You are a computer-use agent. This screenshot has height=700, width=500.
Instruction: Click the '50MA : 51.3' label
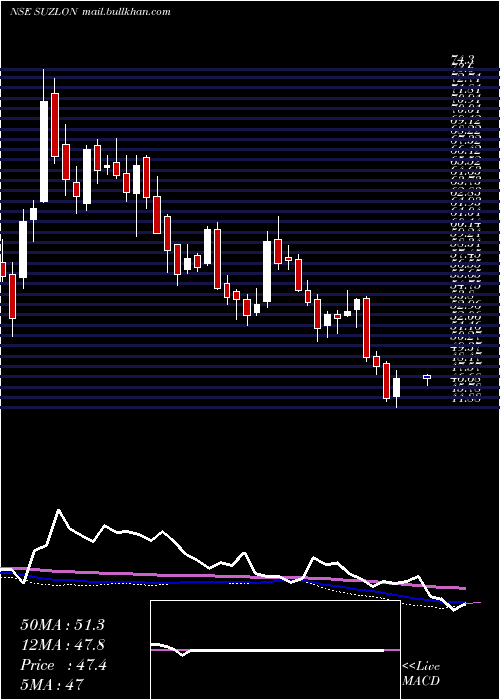[62, 625]
